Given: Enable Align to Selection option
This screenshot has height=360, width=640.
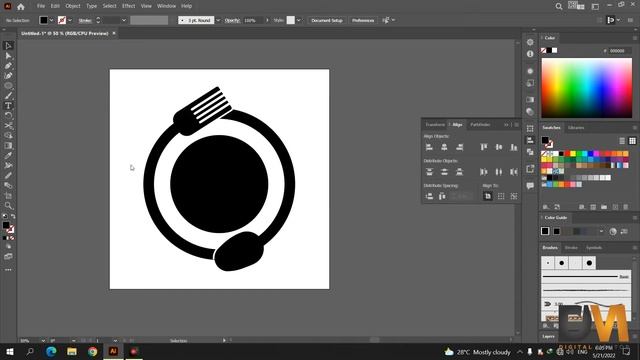Looking at the screenshot, I should coord(501,196).
